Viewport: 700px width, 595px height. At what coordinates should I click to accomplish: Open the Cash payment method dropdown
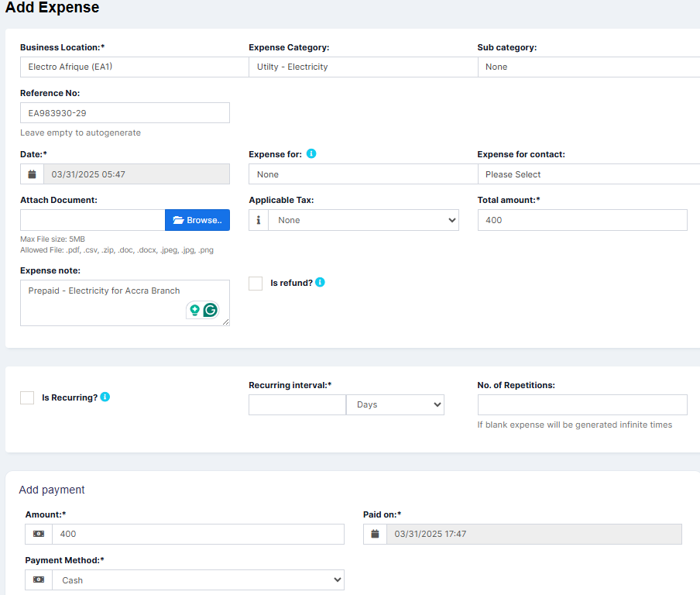tap(198, 580)
